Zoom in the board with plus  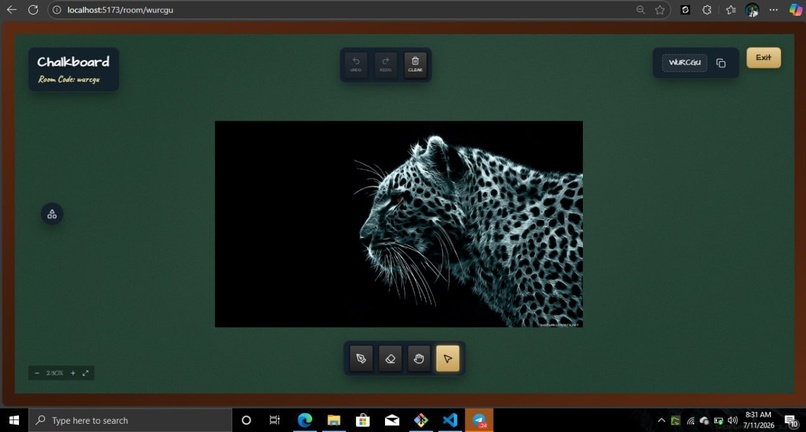coord(73,373)
